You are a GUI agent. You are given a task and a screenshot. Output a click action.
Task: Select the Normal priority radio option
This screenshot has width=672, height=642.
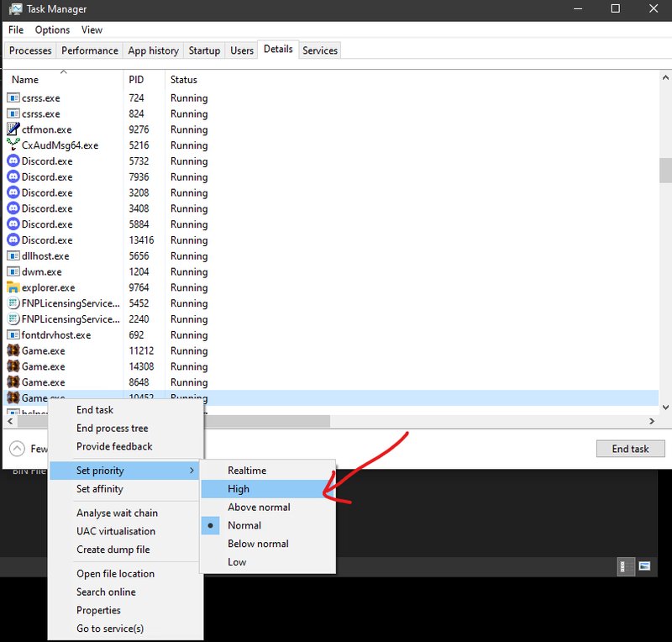coord(268,525)
